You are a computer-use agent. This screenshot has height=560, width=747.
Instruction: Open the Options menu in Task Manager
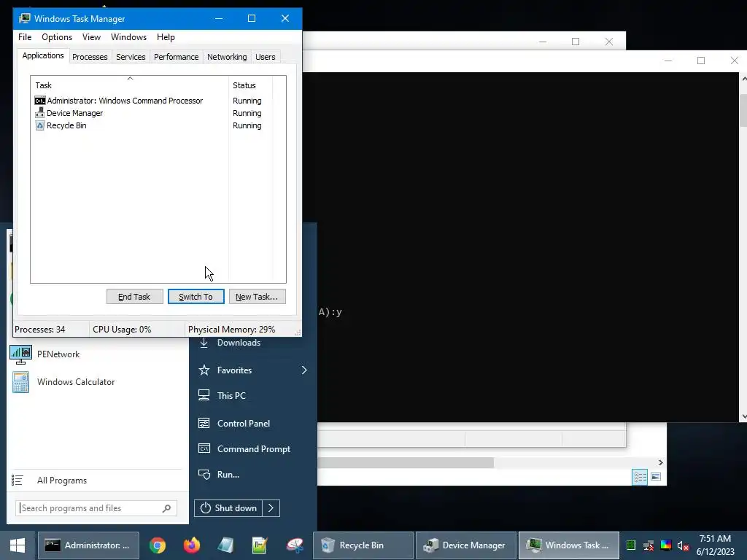click(x=57, y=37)
